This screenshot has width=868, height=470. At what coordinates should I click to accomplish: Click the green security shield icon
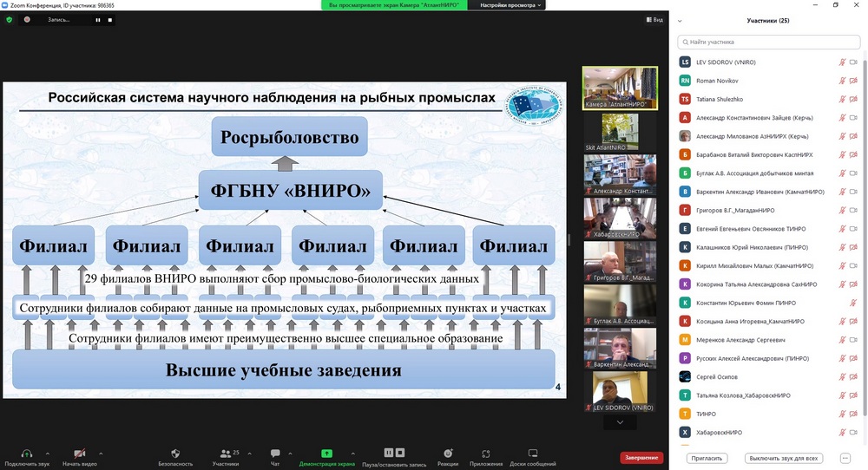[9, 19]
